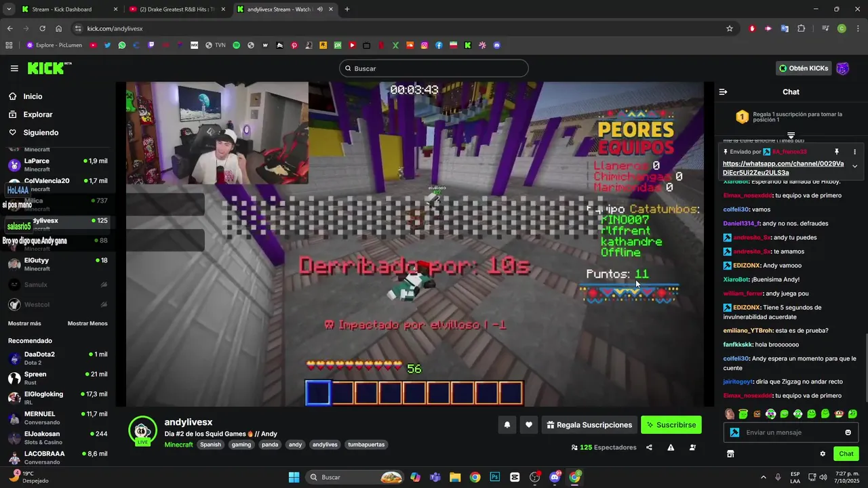Open the WhatsApp bookmark icon
This screenshot has height=488, width=868.
click(x=122, y=45)
